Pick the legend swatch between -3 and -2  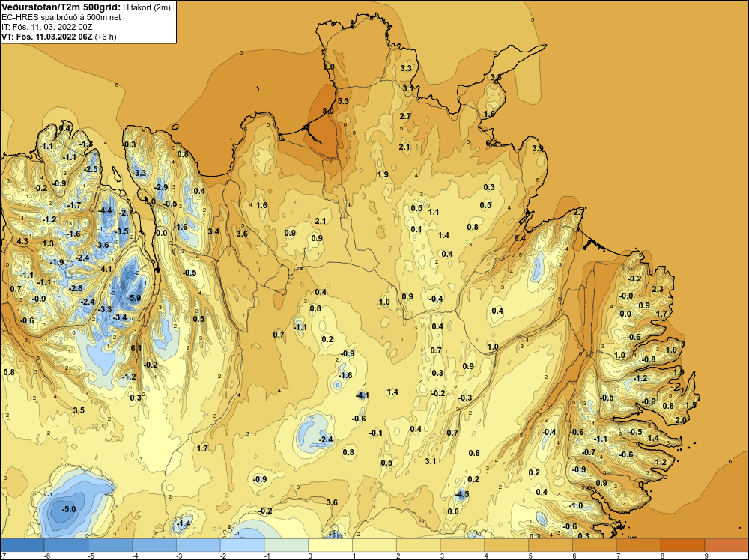click(198, 545)
